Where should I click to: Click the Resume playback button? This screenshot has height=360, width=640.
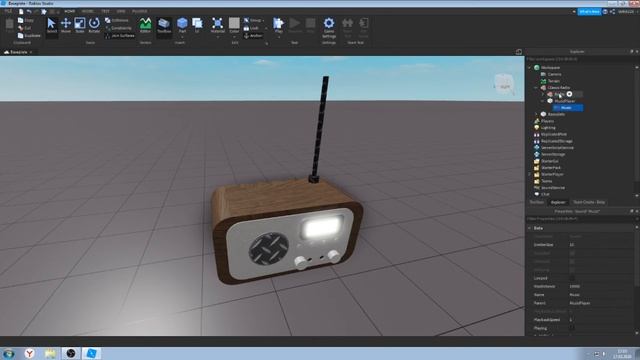tap(295, 25)
